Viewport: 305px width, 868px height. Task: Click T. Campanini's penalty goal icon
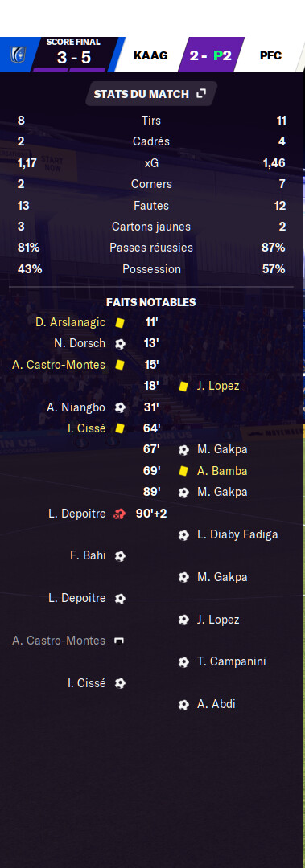click(x=183, y=662)
